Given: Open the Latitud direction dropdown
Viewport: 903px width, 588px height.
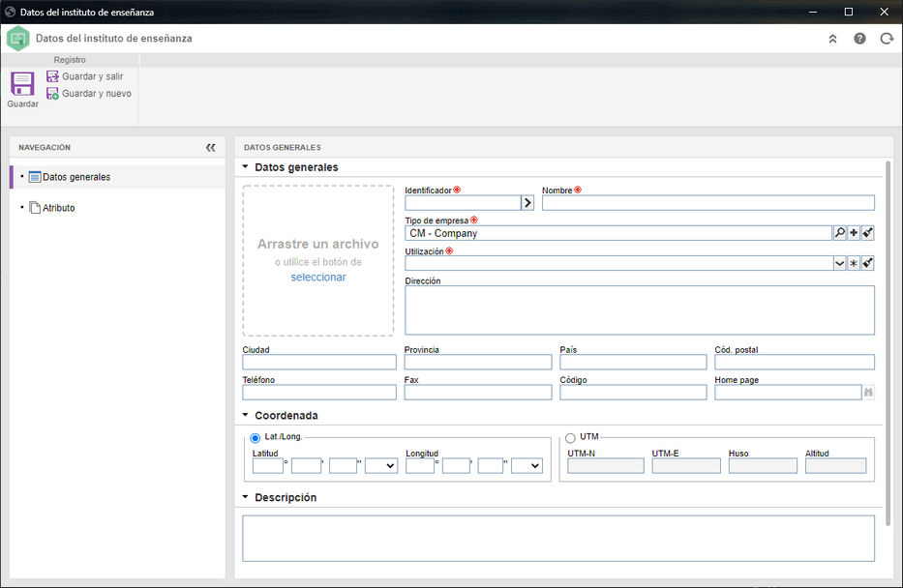Looking at the screenshot, I should [381, 465].
